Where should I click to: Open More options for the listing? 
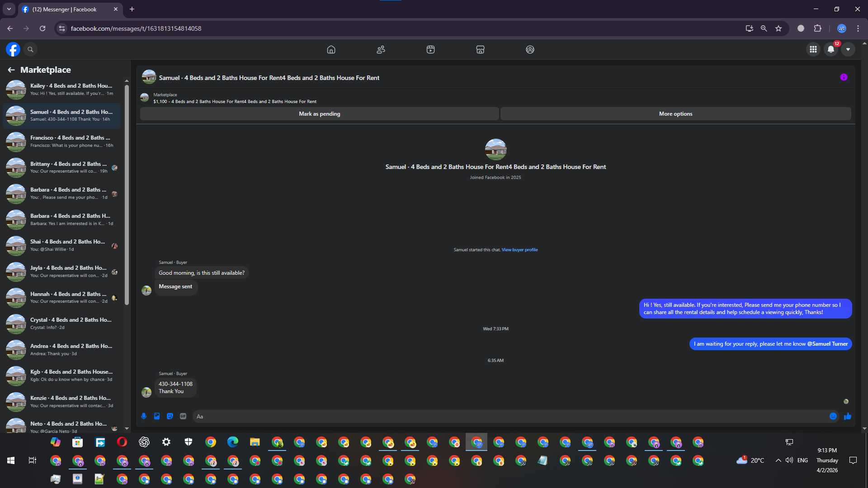(x=675, y=114)
